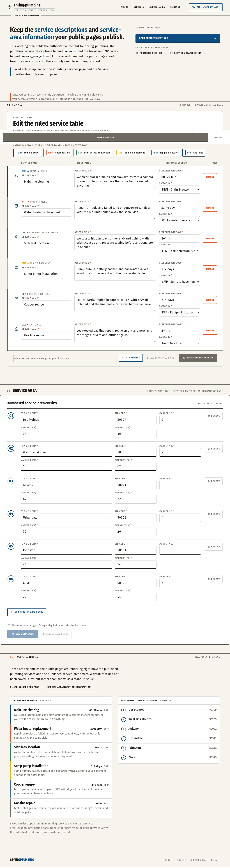
Task: Select the DRN Drain & sewer category chip
Action: (27, 153)
